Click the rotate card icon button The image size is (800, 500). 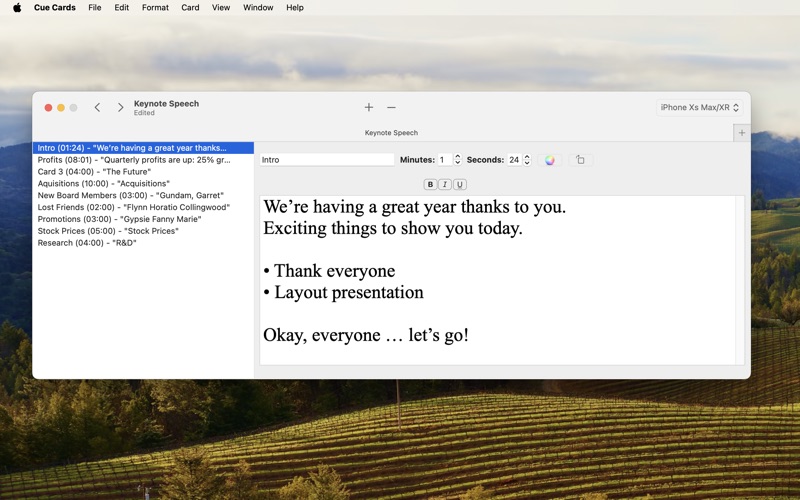581,160
